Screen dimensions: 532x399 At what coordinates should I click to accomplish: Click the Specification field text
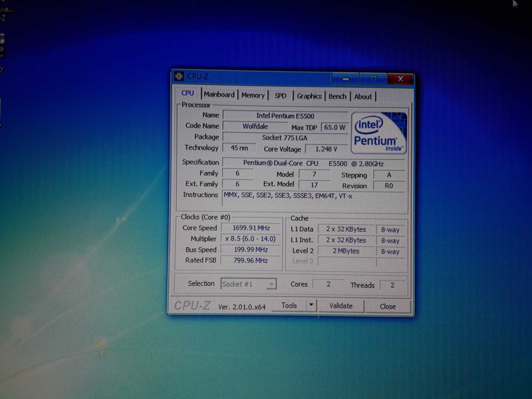(x=314, y=163)
